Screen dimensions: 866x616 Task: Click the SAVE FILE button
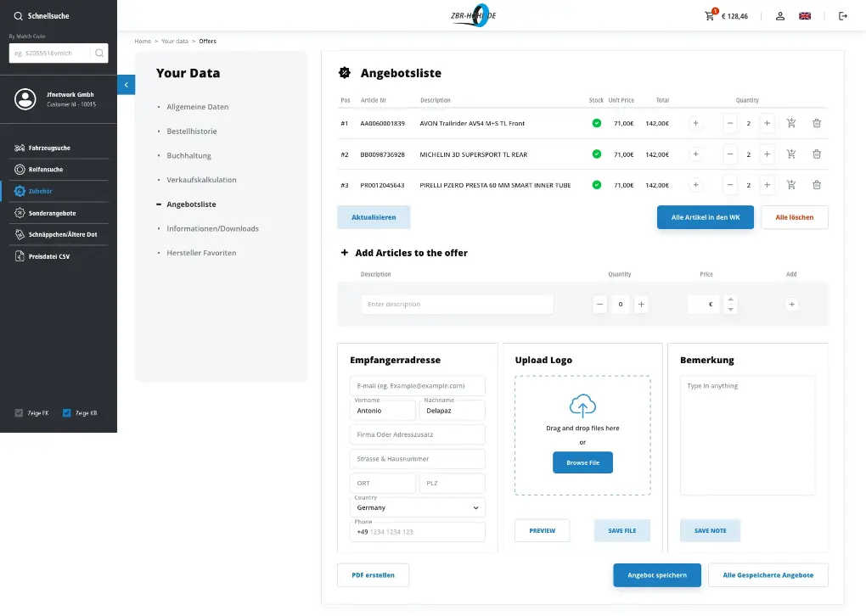[x=621, y=530]
